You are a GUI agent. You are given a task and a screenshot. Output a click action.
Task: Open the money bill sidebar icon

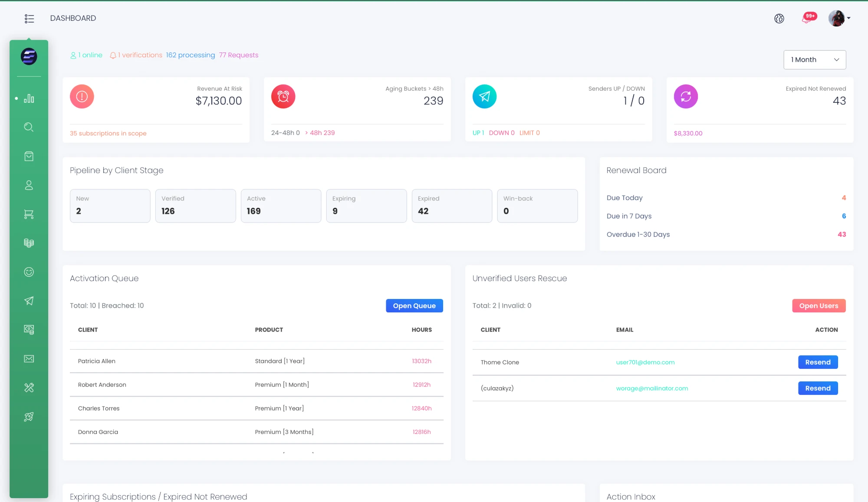coord(29,330)
